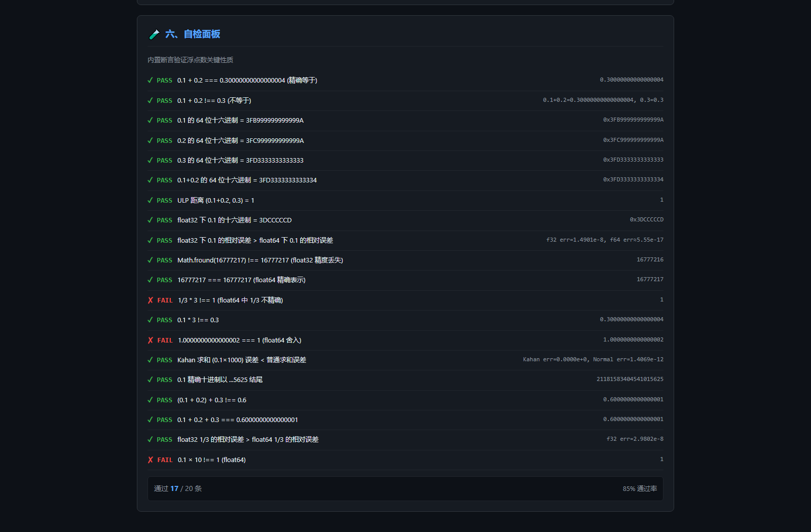811x532 pixels.
Task: Click the checkmark on "0.1 * 3 !== 0.3" row
Action: [x=150, y=320]
